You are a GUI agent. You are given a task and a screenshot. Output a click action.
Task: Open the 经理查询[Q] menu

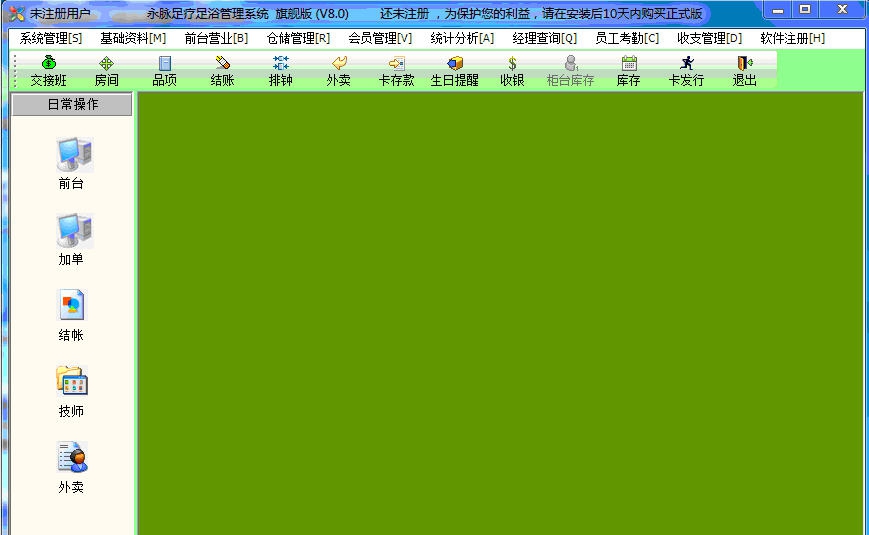tap(545, 38)
